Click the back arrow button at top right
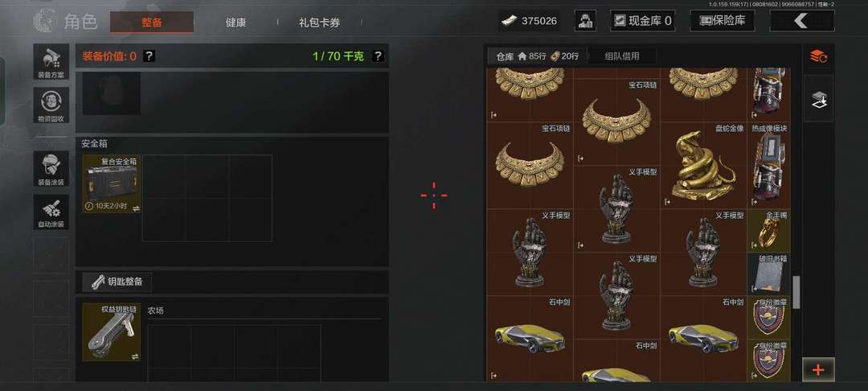This screenshot has height=391, width=868. click(801, 21)
